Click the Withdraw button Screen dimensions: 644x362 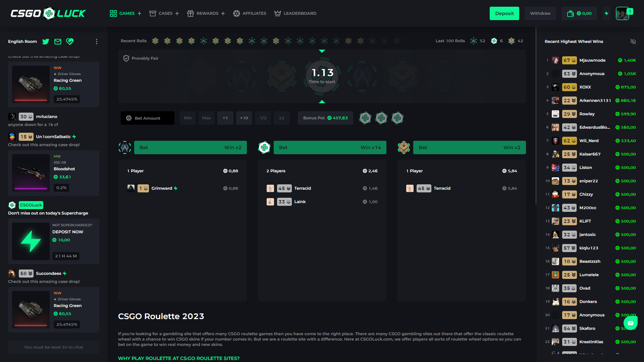[x=540, y=13]
